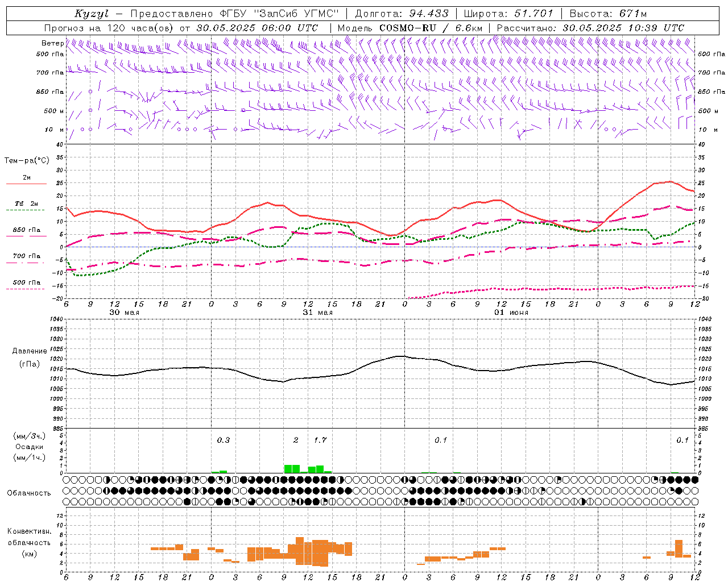Click the 'Долгота: 94.433' longitude value
This screenshot has width=728, height=582.
click(x=402, y=14)
